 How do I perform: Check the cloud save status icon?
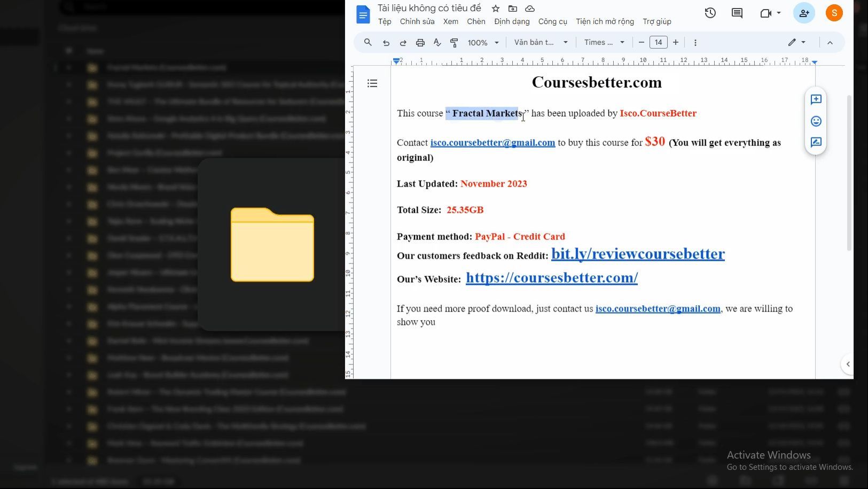[x=530, y=9]
